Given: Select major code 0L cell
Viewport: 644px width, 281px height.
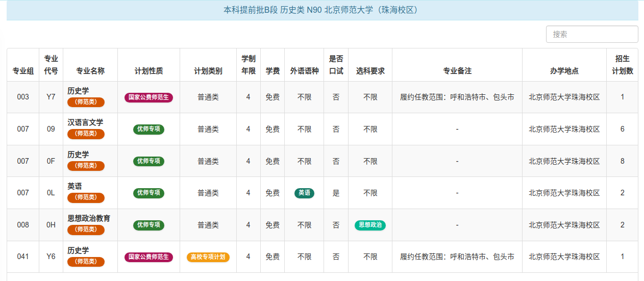Looking at the screenshot, I should (x=51, y=193).
